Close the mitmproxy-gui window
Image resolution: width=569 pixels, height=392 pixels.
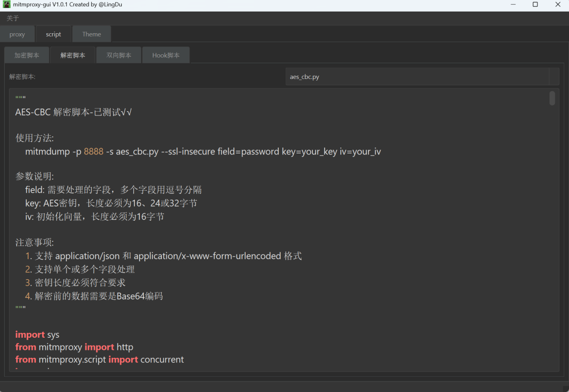[558, 4]
